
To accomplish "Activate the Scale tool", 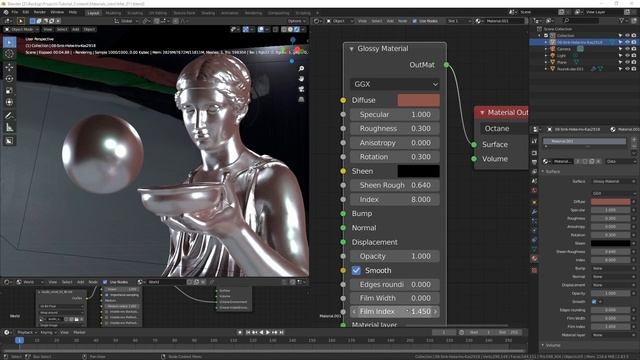I will tap(9, 91).
